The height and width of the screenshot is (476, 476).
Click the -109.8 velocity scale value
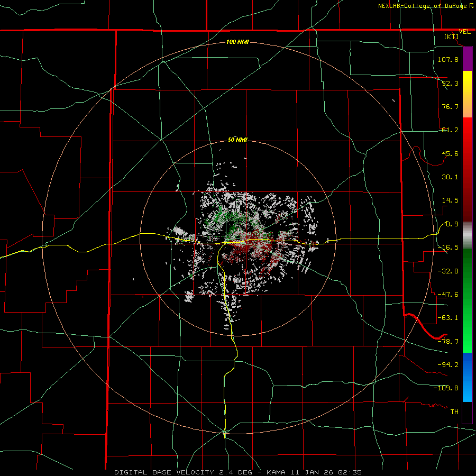tap(446, 388)
